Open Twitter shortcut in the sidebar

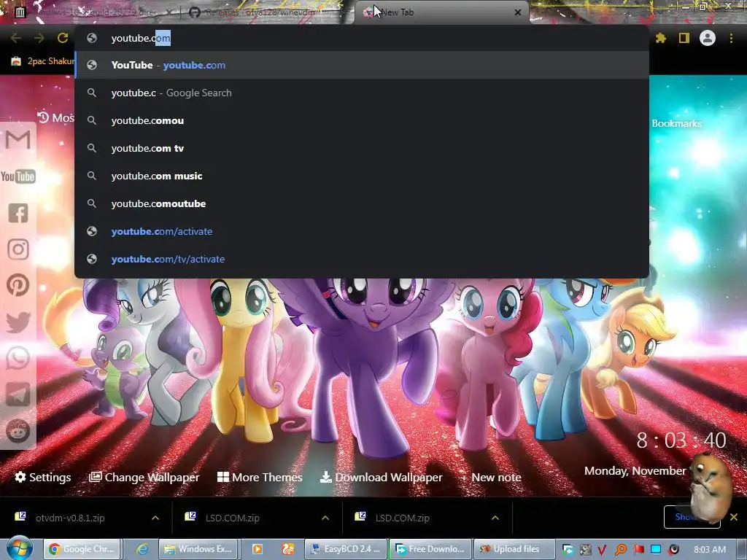tap(18, 322)
